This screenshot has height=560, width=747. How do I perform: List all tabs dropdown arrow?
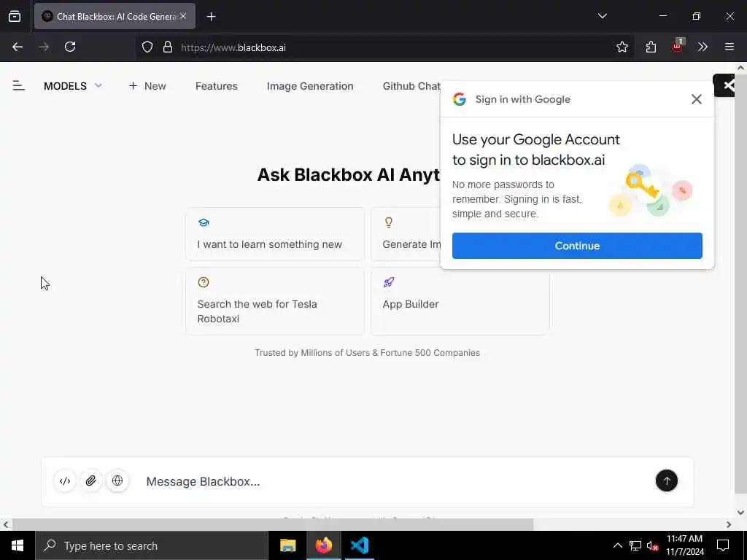[x=602, y=16]
